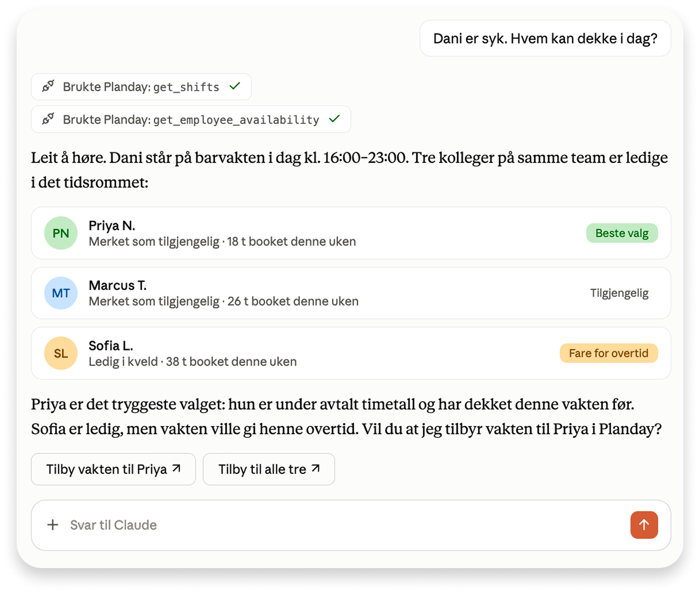Select the Marcus T. name
This screenshot has height=593, width=700.
[117, 285]
